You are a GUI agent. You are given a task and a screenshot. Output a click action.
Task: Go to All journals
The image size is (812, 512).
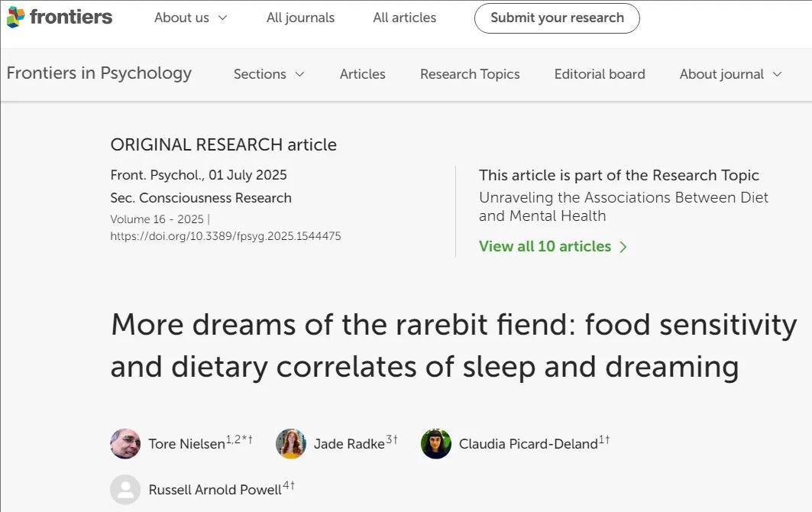(300, 18)
